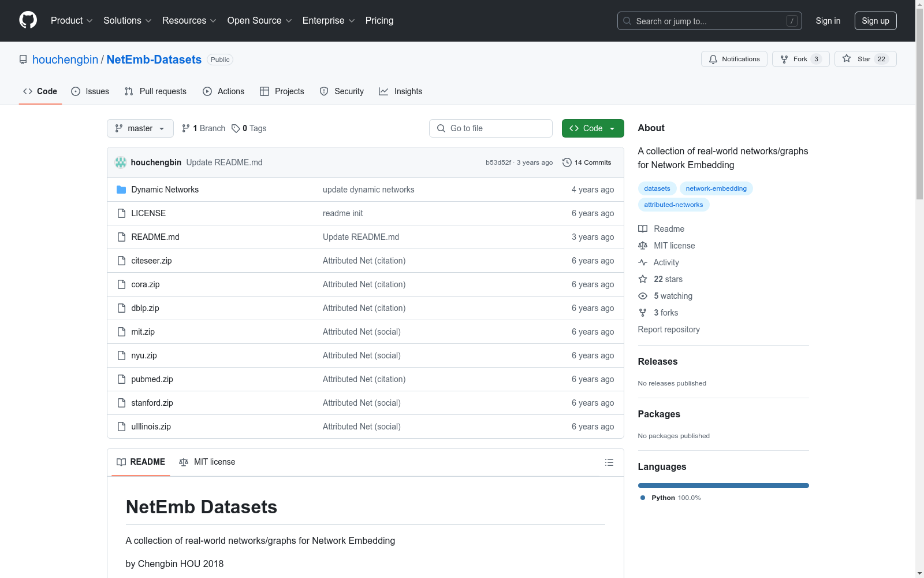The width and height of the screenshot is (924, 578).
Task: Open the README outline list icon
Action: 609,462
